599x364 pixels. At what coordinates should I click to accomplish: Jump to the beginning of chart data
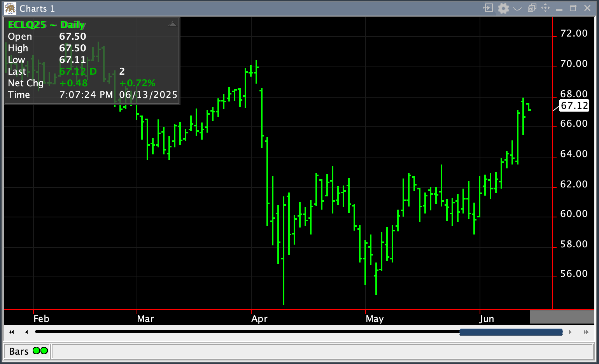click(x=12, y=332)
